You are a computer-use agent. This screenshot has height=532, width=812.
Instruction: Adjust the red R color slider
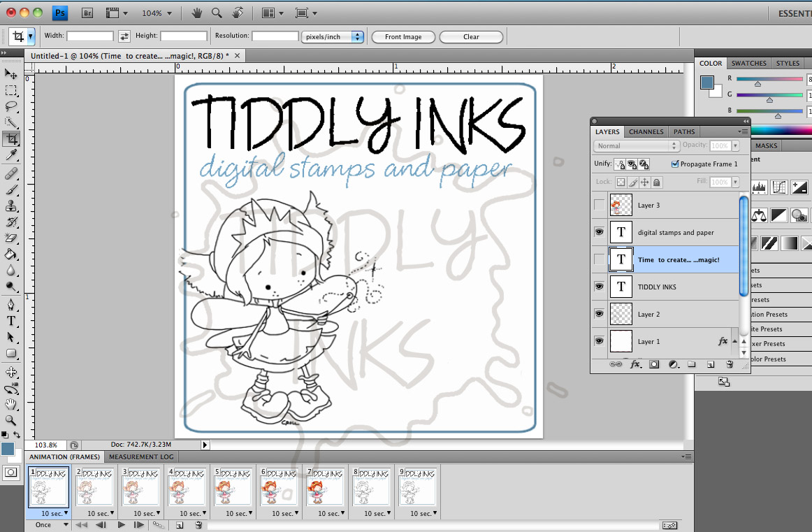(757, 83)
